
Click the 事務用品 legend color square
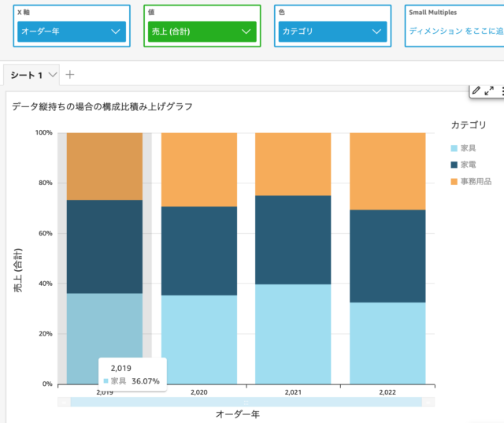[454, 182]
